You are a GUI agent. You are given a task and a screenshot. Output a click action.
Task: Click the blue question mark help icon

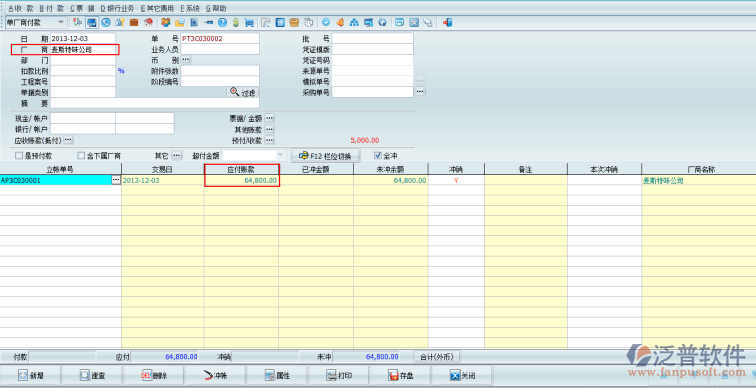(x=222, y=22)
